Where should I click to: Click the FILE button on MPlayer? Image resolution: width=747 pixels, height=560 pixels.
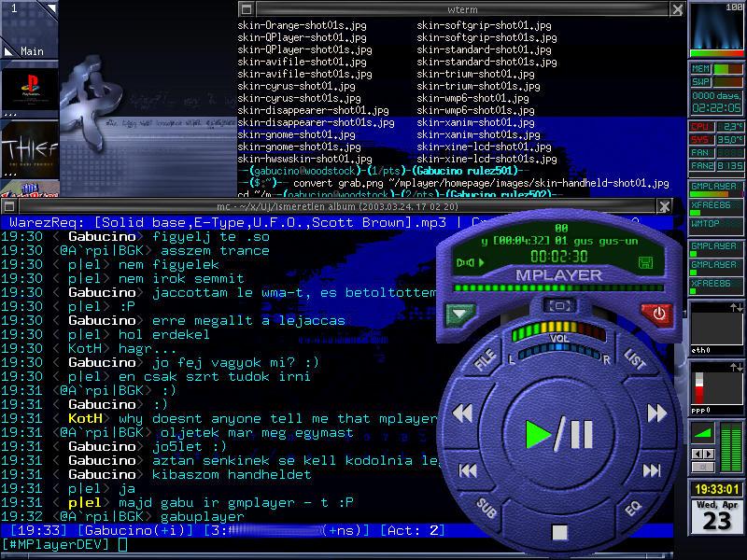(x=485, y=361)
